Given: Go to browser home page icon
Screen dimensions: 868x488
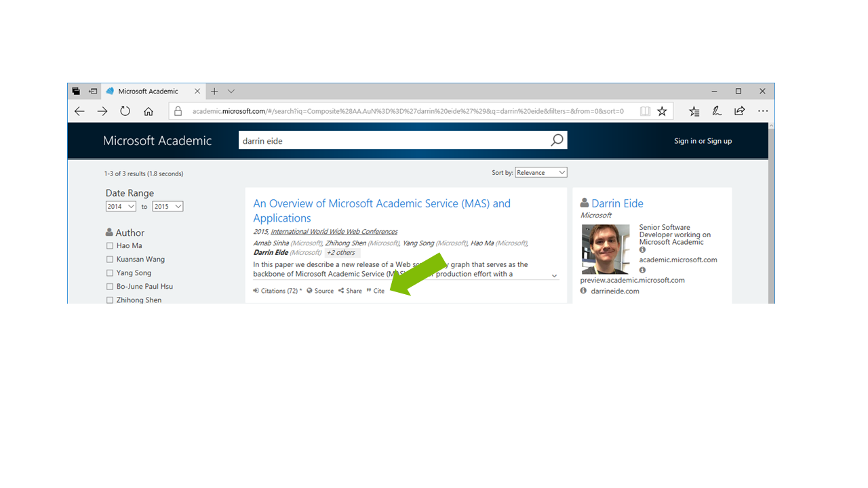Looking at the screenshot, I should coord(148,111).
